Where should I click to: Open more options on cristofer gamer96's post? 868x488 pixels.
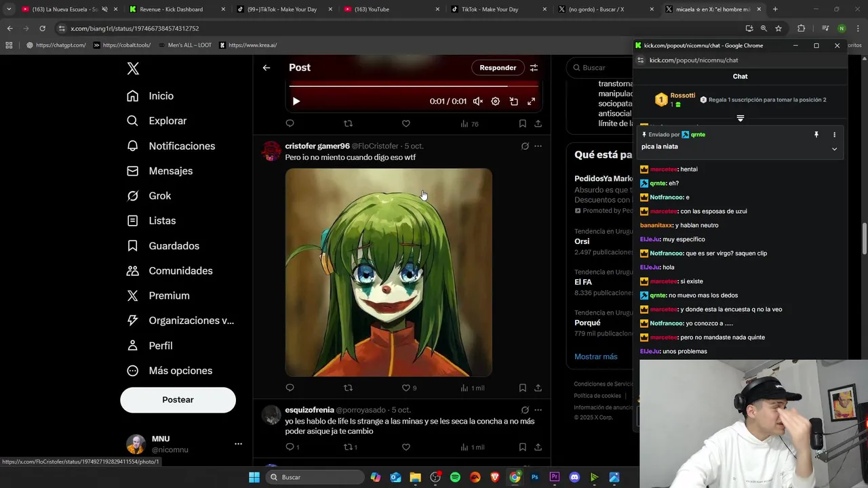(538, 146)
